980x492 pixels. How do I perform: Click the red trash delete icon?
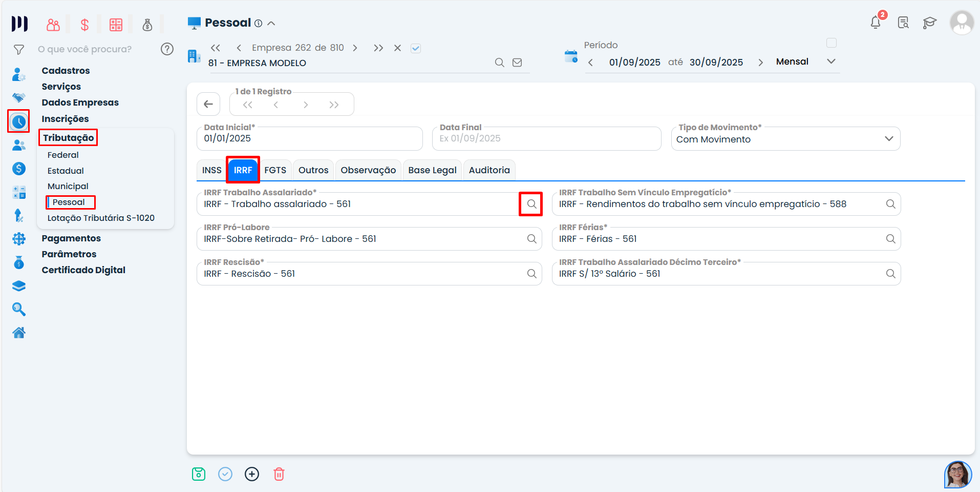pos(279,474)
